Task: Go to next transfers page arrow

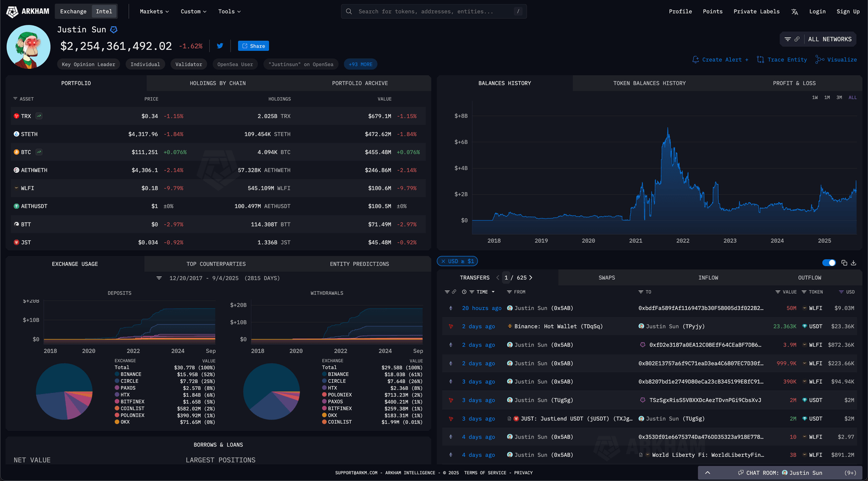Action: (x=531, y=278)
